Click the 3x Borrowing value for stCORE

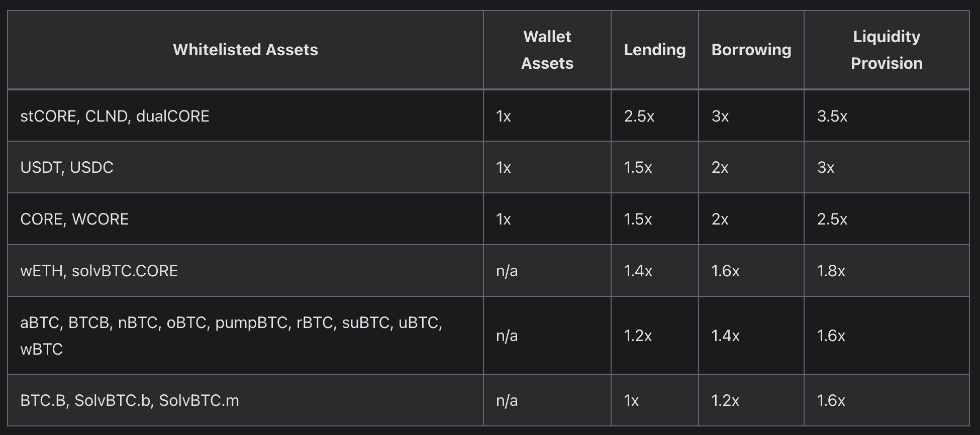click(720, 116)
